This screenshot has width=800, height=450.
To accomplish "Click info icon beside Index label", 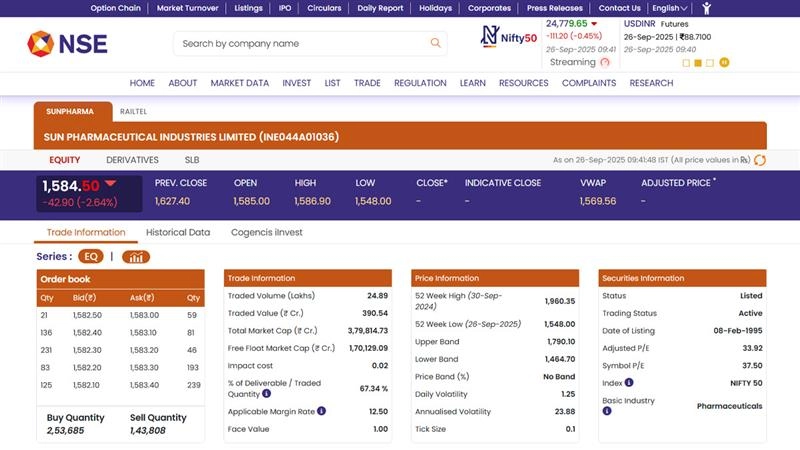I will pyautogui.click(x=628, y=380).
